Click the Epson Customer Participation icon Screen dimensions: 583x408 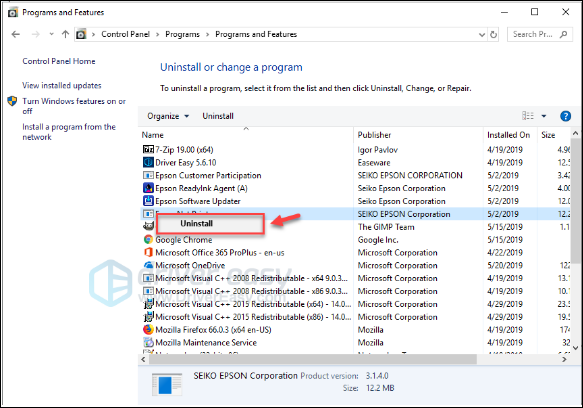pos(148,175)
